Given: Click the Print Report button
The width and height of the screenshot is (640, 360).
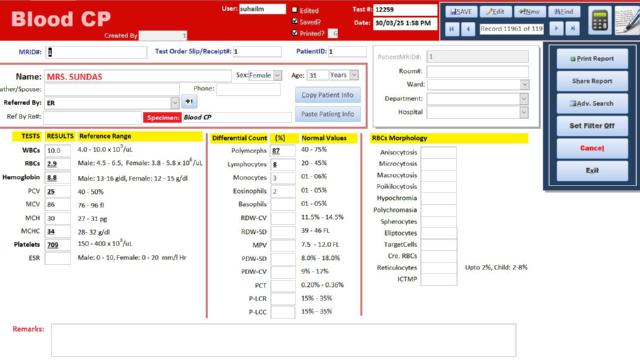Looking at the screenshot, I should click(x=592, y=59).
